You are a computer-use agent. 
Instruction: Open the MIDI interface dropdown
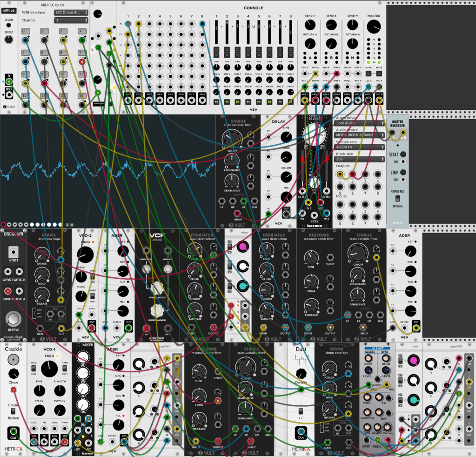(x=71, y=13)
